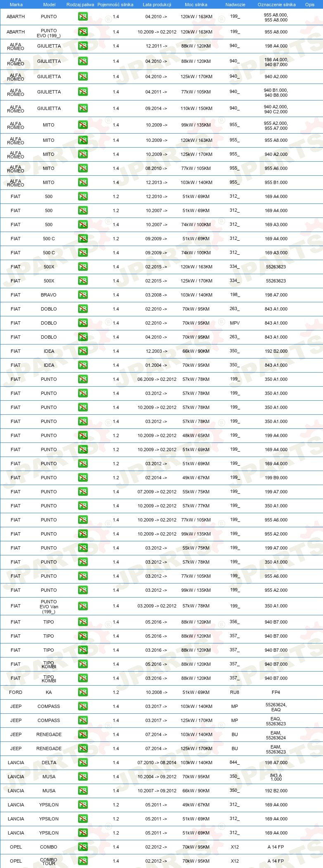Click the 'FORD' make cell
323x868 pixels.
coord(16,692)
